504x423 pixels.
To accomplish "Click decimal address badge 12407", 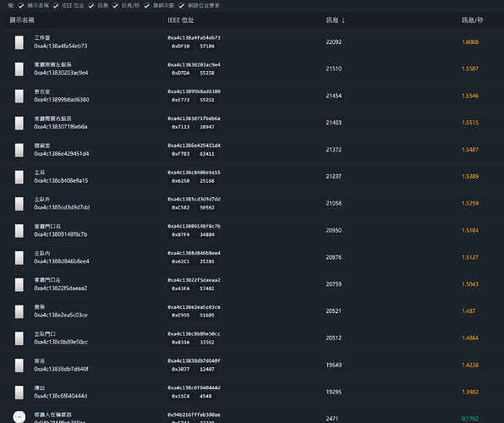I will coord(207,370).
